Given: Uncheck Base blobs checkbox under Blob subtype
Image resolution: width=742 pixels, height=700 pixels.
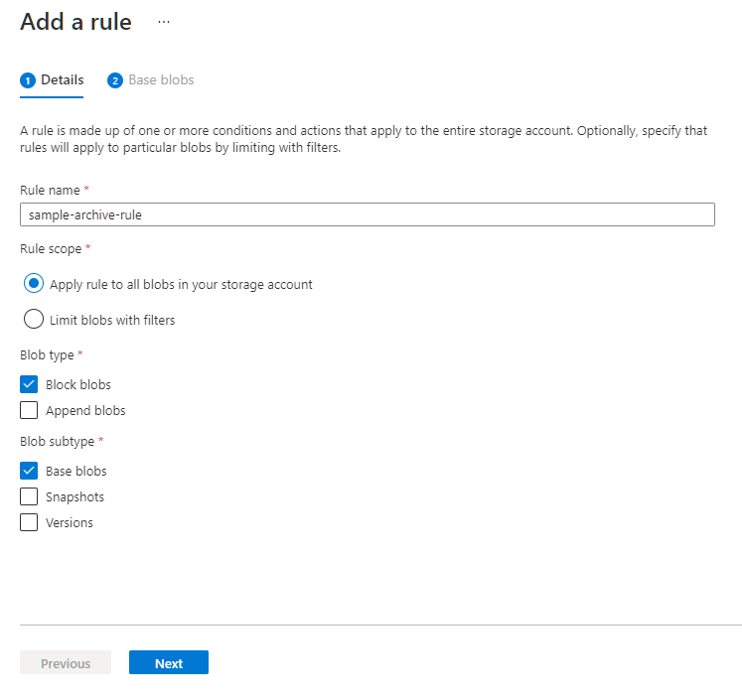Looking at the screenshot, I should click(29, 471).
